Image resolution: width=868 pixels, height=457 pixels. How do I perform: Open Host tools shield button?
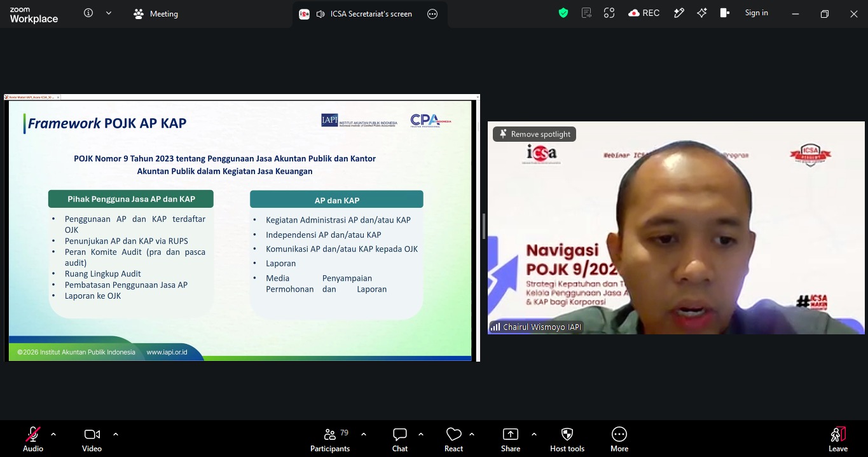coord(567,439)
